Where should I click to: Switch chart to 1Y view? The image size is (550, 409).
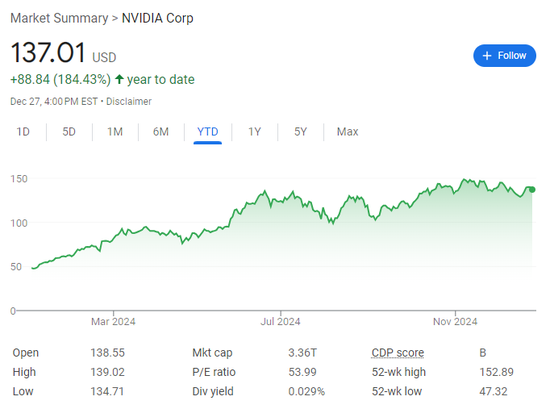(255, 132)
